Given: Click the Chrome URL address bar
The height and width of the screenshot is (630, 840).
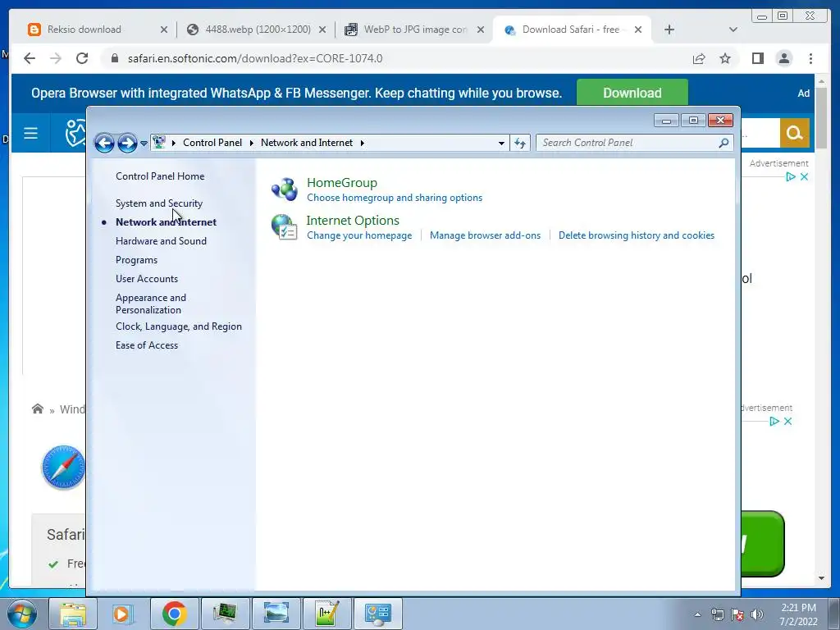Looking at the screenshot, I should pos(396,58).
